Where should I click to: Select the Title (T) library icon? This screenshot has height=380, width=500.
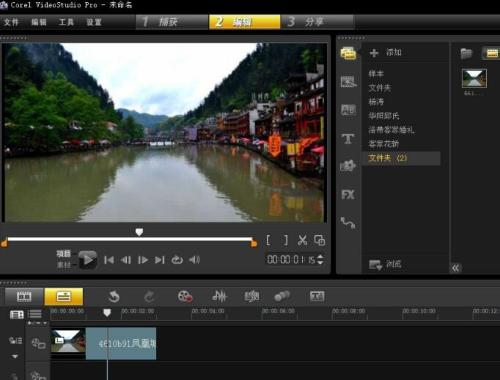point(348,138)
